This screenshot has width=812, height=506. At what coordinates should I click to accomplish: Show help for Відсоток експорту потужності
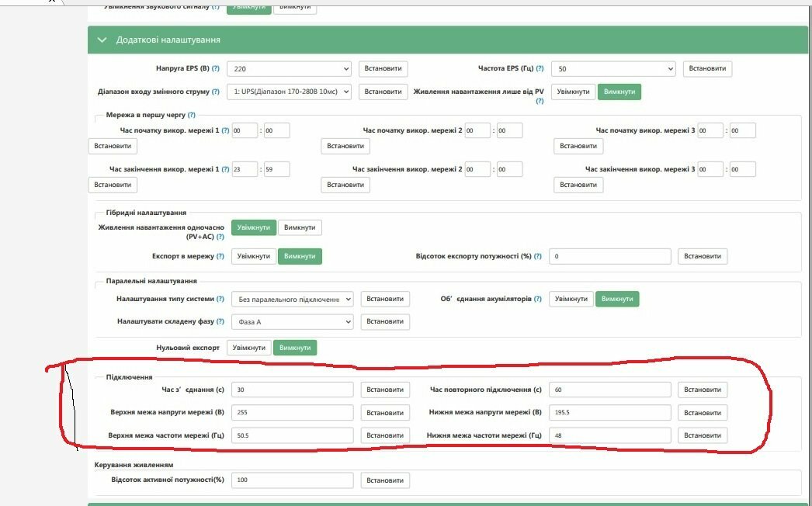pos(538,256)
